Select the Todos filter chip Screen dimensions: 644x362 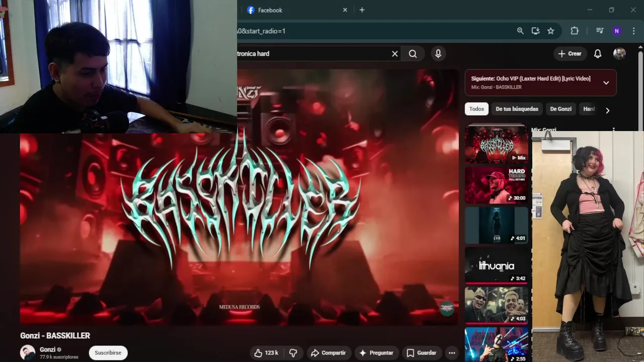(476, 109)
